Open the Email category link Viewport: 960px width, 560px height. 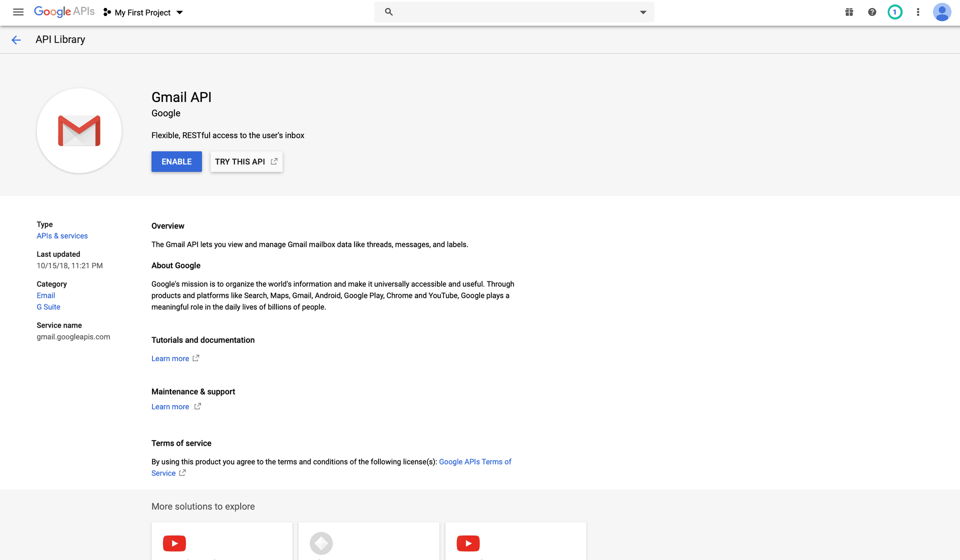45,295
